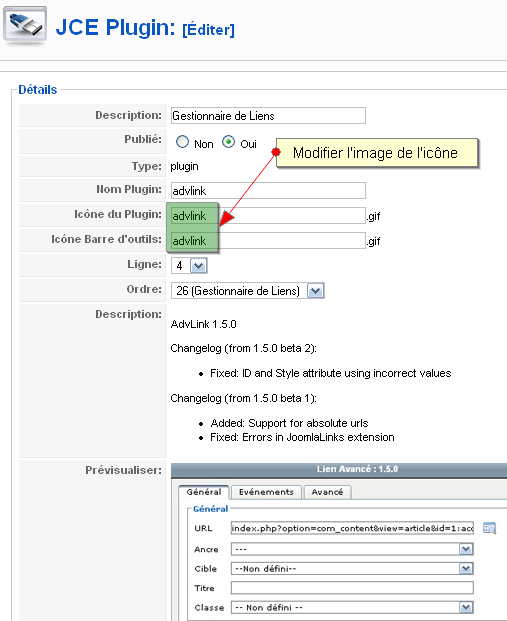
Task: Click the Éditer link in the title
Action: 208,30
